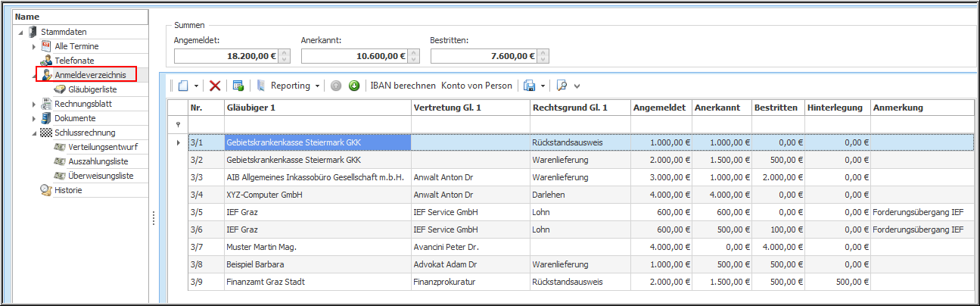The height and width of the screenshot is (306, 980).
Task: Click the Angemeldet sum spinner arrows
Action: 285,56
